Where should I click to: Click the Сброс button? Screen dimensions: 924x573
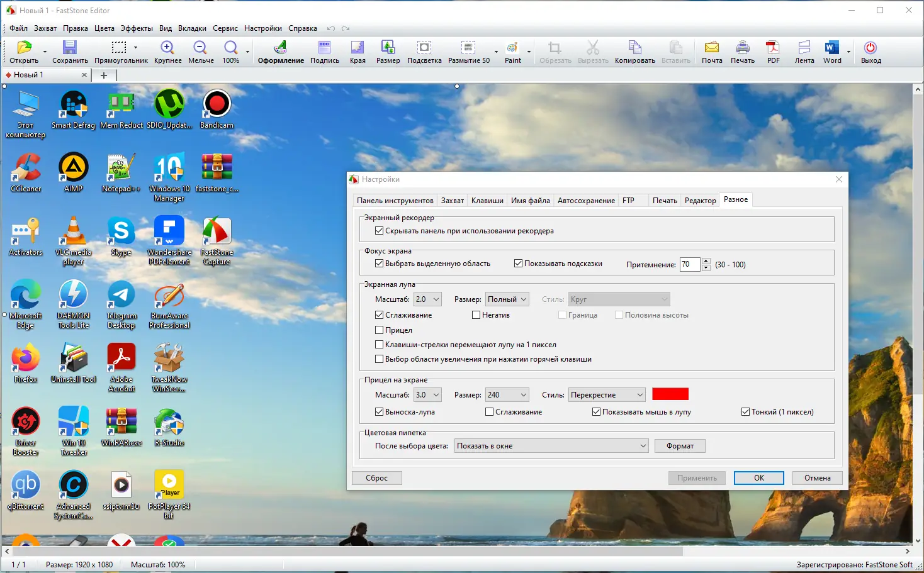[377, 478]
